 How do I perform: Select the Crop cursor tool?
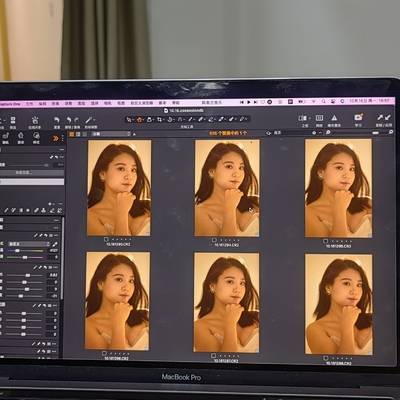click(x=159, y=119)
